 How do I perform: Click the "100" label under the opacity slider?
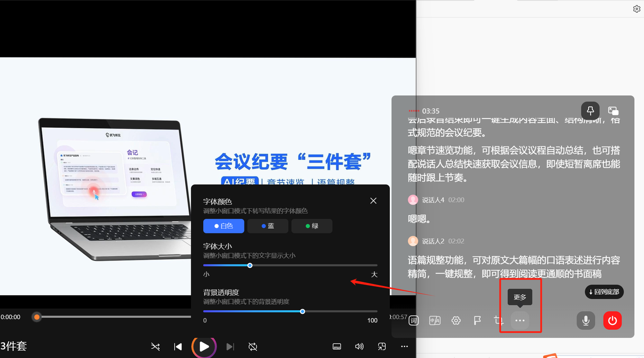pyautogui.click(x=372, y=320)
